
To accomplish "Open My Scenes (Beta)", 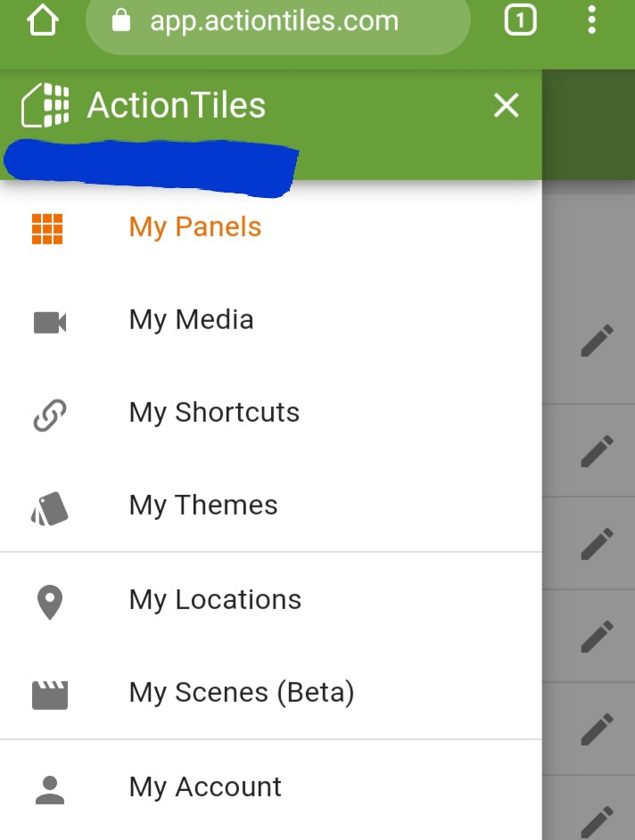I will pos(241,691).
